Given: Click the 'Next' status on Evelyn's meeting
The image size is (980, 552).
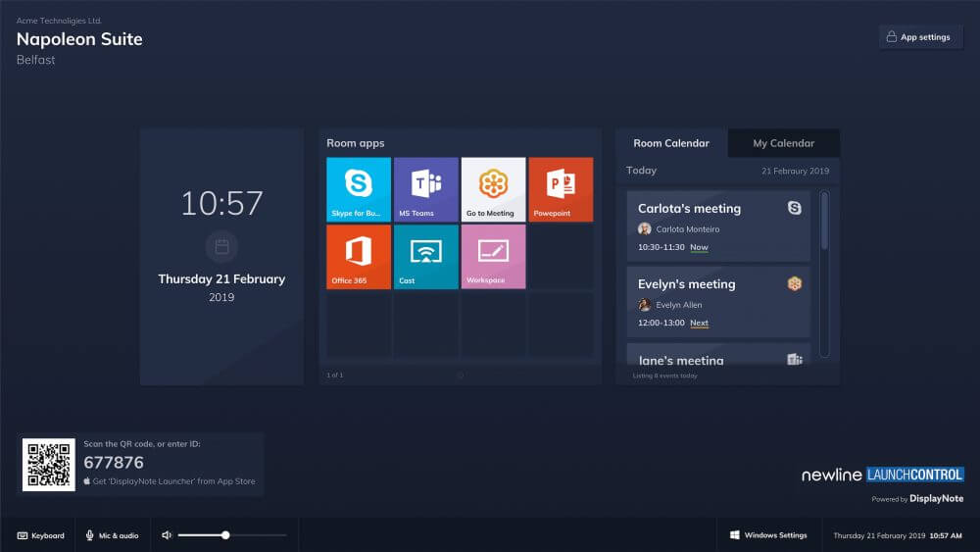Looking at the screenshot, I should pos(699,324).
